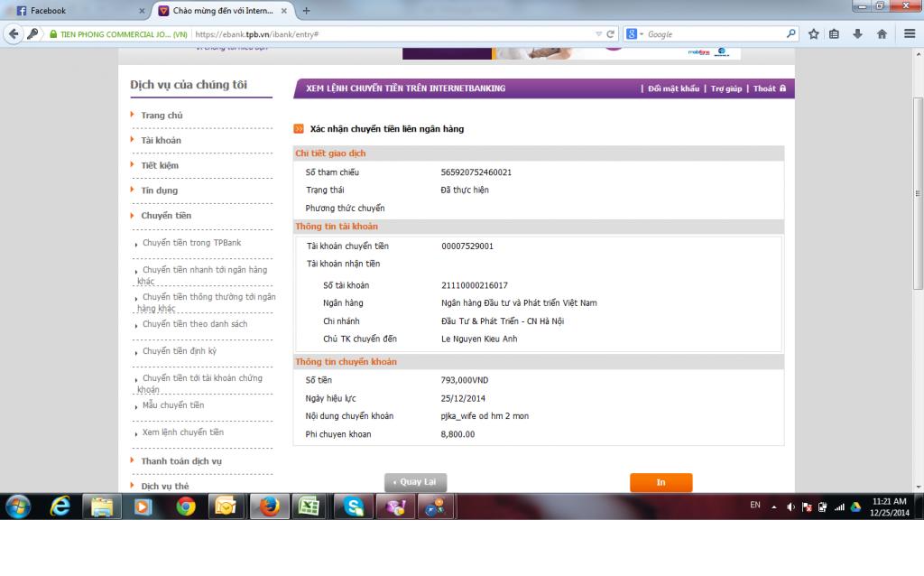This screenshot has height=576, width=924.
Task: Open Trợ giúp help link
Action: point(726,88)
